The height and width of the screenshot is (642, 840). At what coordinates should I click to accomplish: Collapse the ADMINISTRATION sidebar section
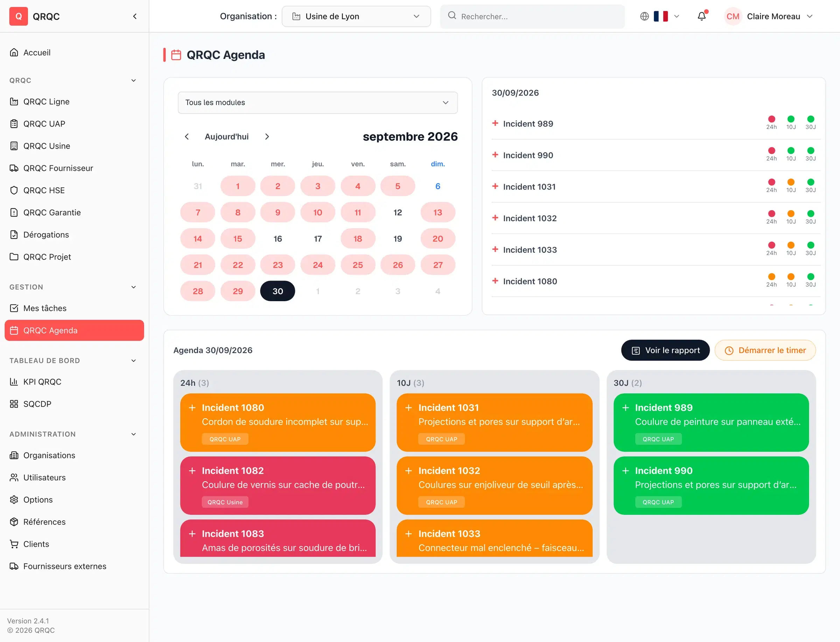click(x=134, y=434)
